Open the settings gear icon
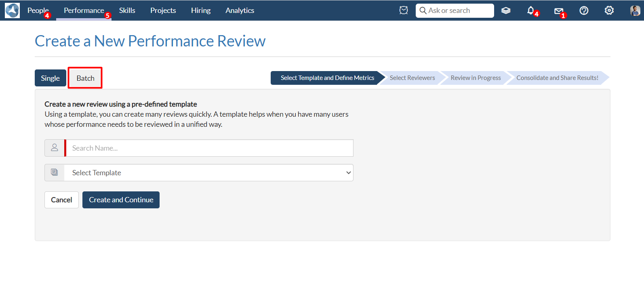Image resolution: width=644 pixels, height=300 pixels. [x=609, y=10]
